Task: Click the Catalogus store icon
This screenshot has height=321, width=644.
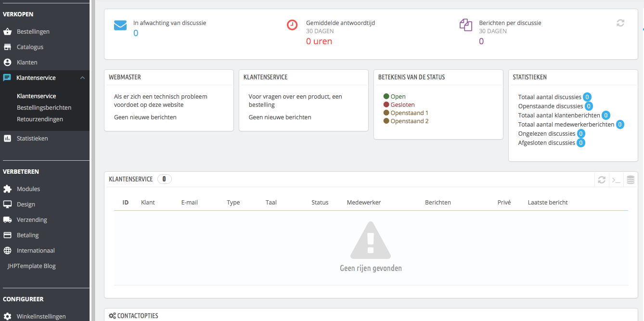Action: coord(7,47)
